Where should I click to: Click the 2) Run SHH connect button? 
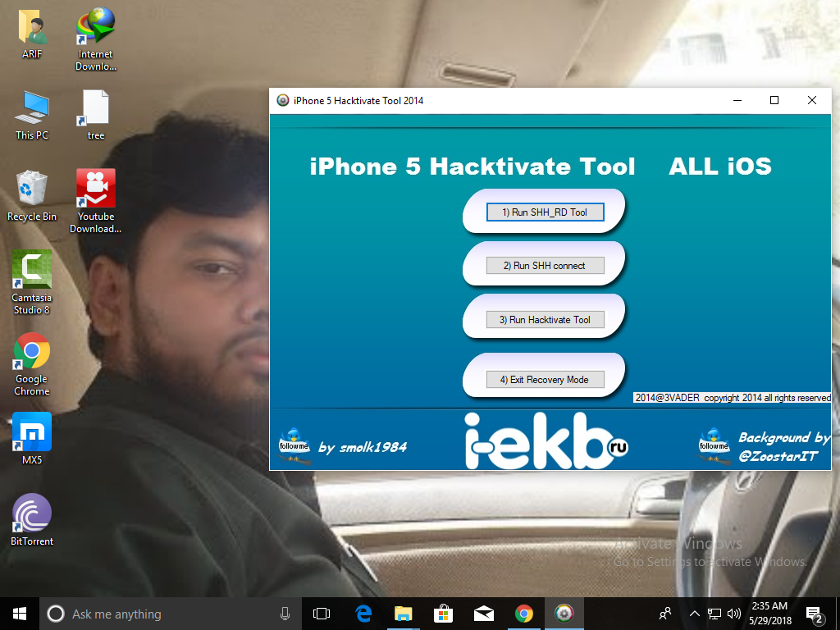(x=545, y=266)
